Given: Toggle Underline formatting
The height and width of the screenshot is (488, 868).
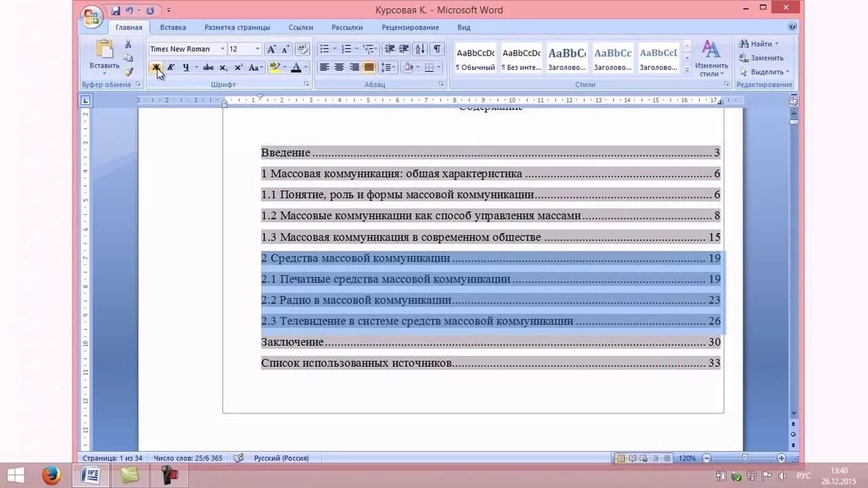Looking at the screenshot, I should (185, 67).
